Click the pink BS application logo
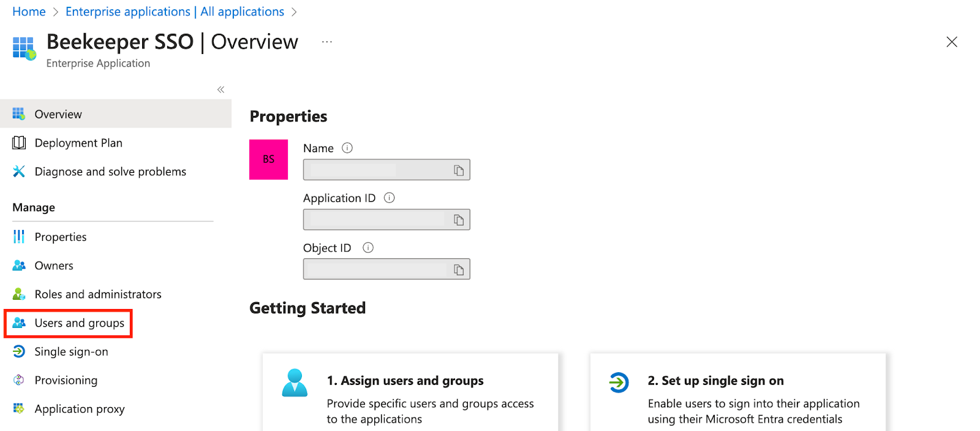The height and width of the screenshot is (431, 980). [268, 159]
